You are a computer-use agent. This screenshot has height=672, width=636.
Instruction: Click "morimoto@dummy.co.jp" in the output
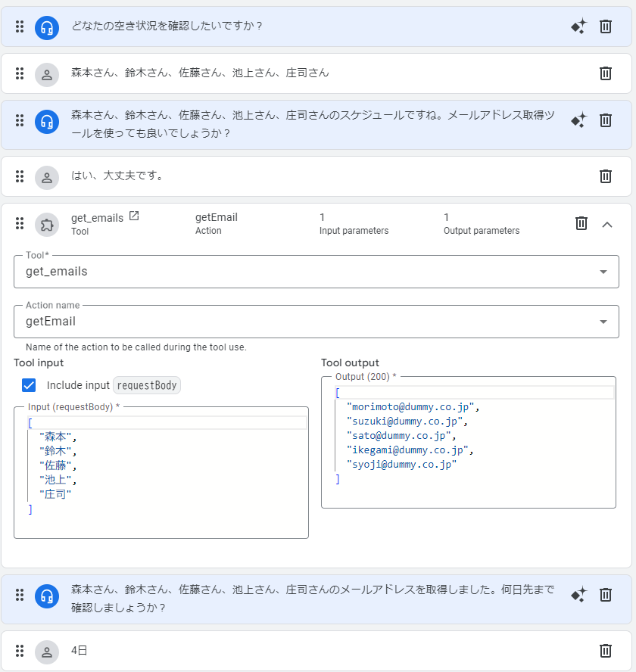coord(410,406)
